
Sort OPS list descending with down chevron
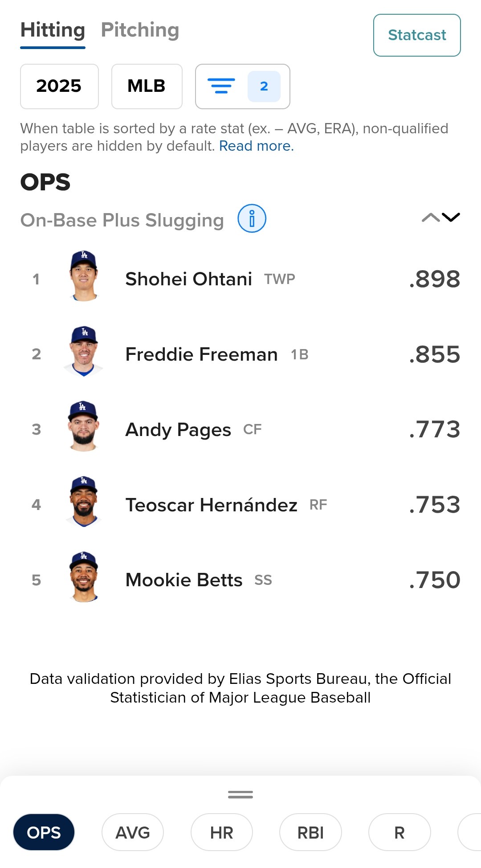(451, 218)
